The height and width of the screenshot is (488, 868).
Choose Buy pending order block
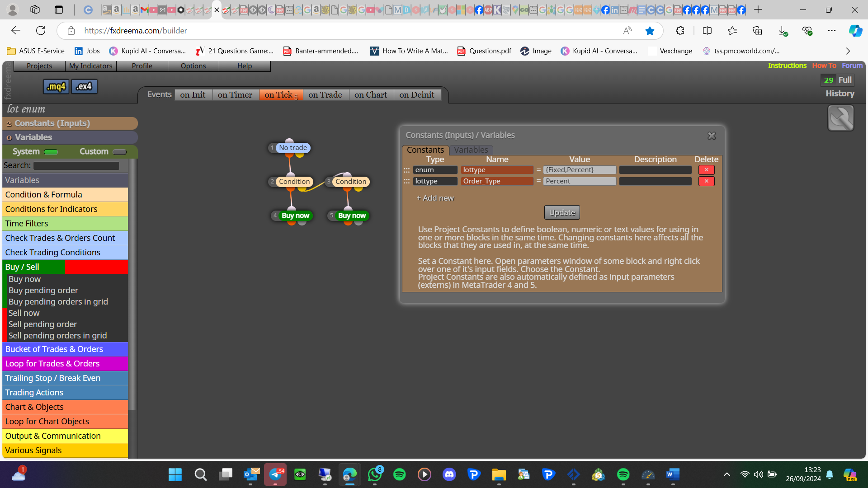click(43, 291)
